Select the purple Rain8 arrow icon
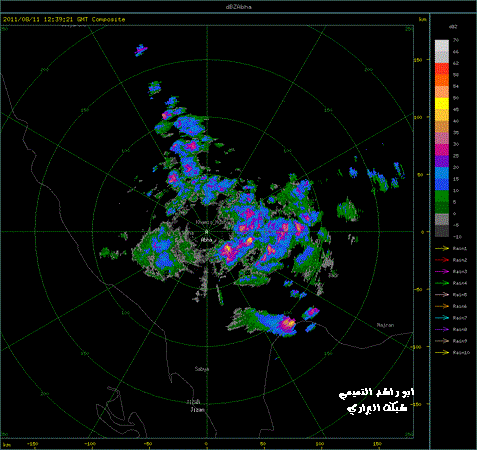 442,329
